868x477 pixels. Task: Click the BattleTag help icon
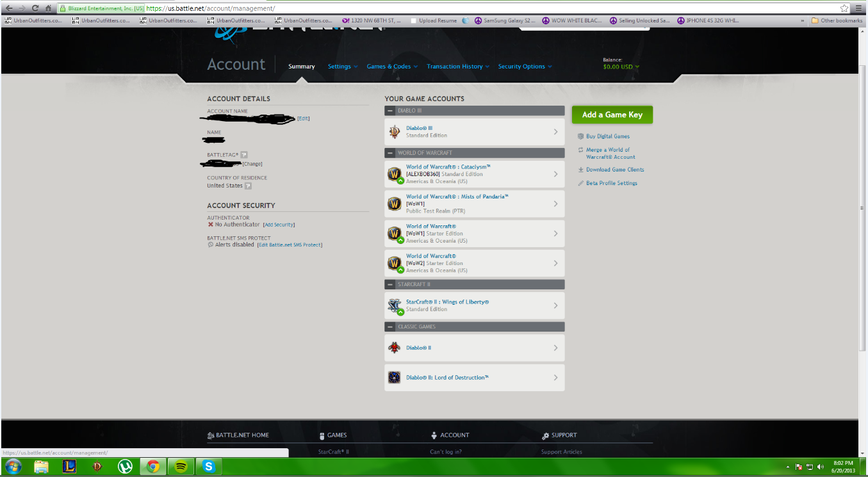pyautogui.click(x=244, y=155)
